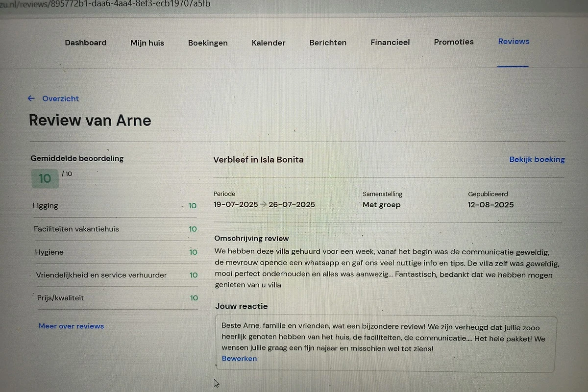Click the green average score badge
Image resolution: width=588 pixels, height=392 pixels.
tap(45, 178)
